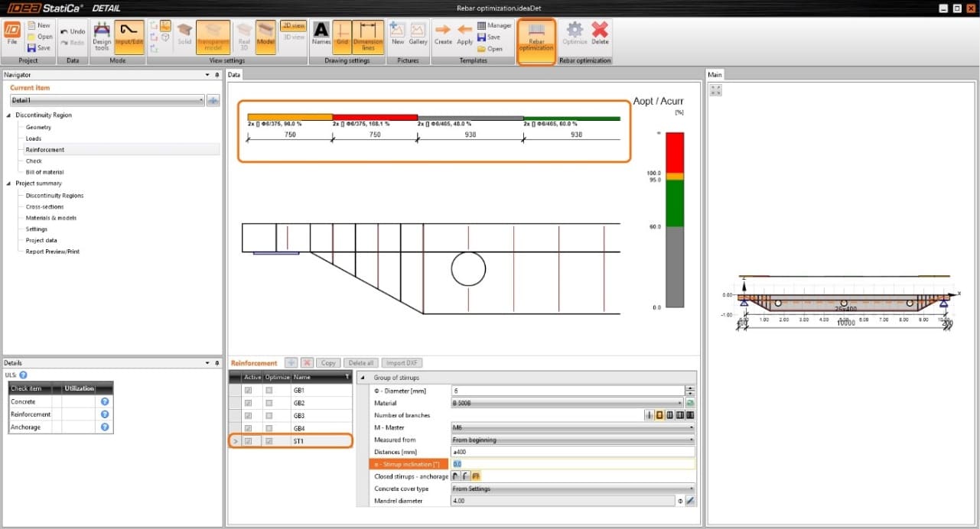Click the 2D view button
Image resolution: width=980 pixels, height=529 pixels.
(293, 25)
